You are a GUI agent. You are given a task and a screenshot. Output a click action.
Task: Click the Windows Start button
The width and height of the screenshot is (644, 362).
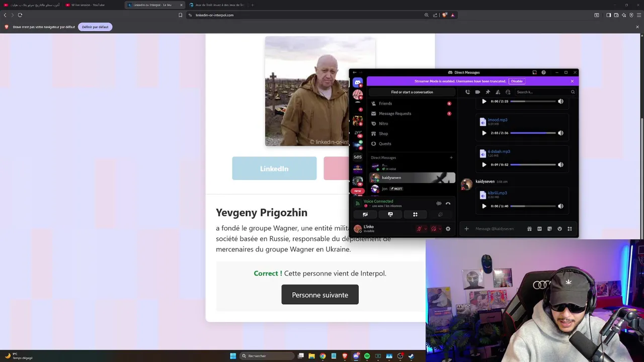[x=233, y=356]
